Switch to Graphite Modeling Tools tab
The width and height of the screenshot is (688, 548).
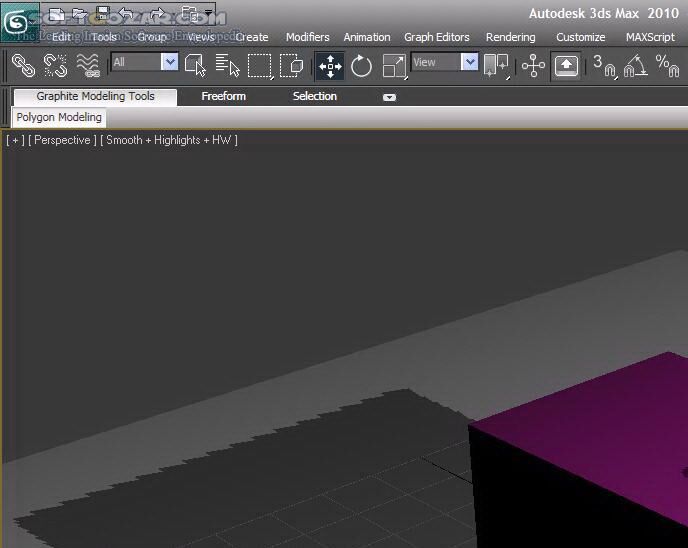(x=95, y=97)
